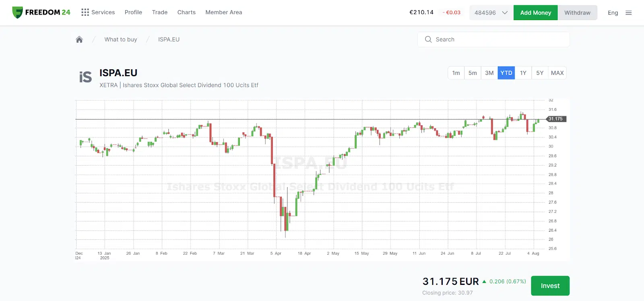Screen dimensions: 644x301
Task: Click the -€0.03 daily change
Action: [x=452, y=12]
